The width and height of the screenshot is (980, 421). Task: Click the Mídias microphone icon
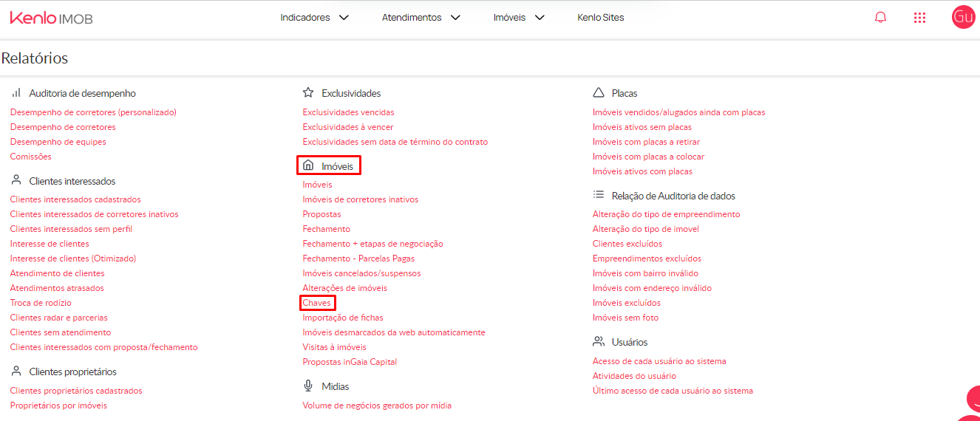(309, 386)
